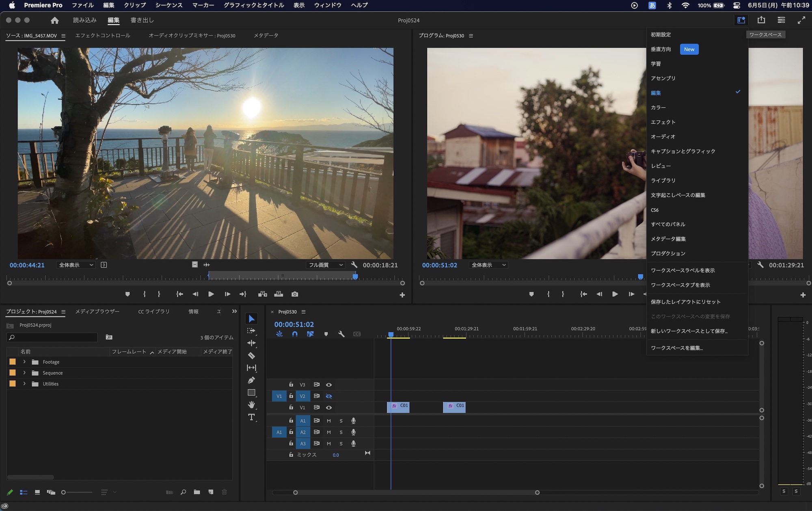Open the フル画質 playback resolution dropdown

point(326,265)
